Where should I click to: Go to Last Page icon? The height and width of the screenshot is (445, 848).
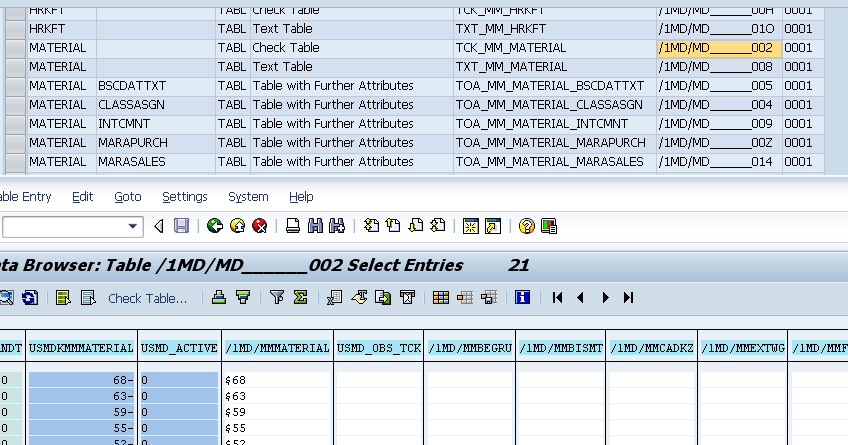point(438,226)
